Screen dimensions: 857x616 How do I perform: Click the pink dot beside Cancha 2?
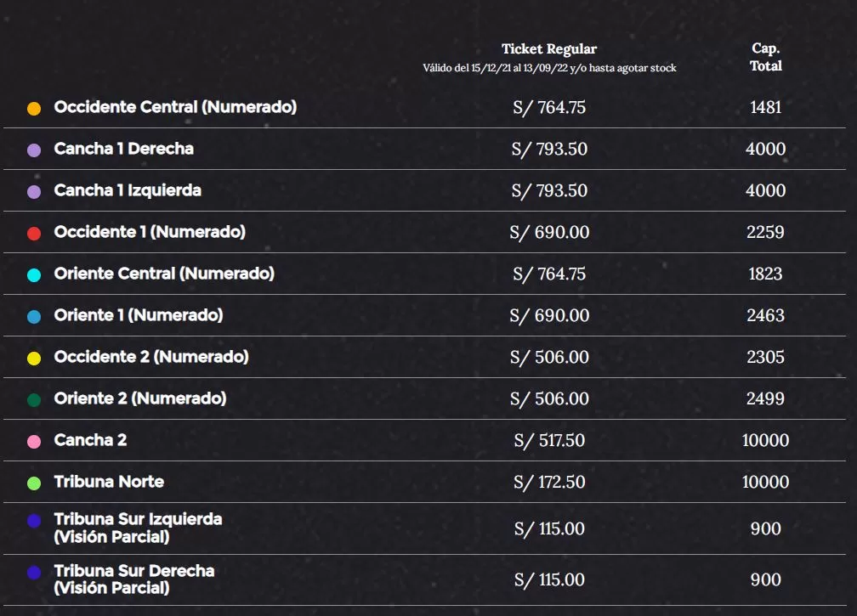click(x=34, y=442)
